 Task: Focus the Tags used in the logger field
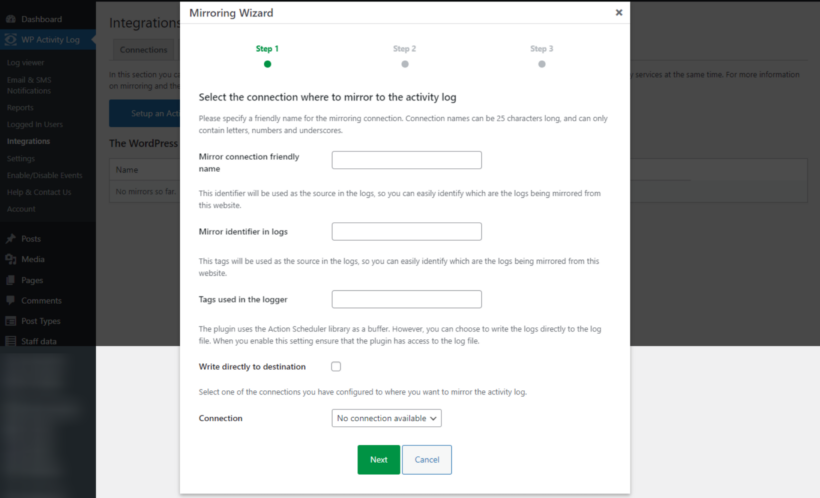406,299
